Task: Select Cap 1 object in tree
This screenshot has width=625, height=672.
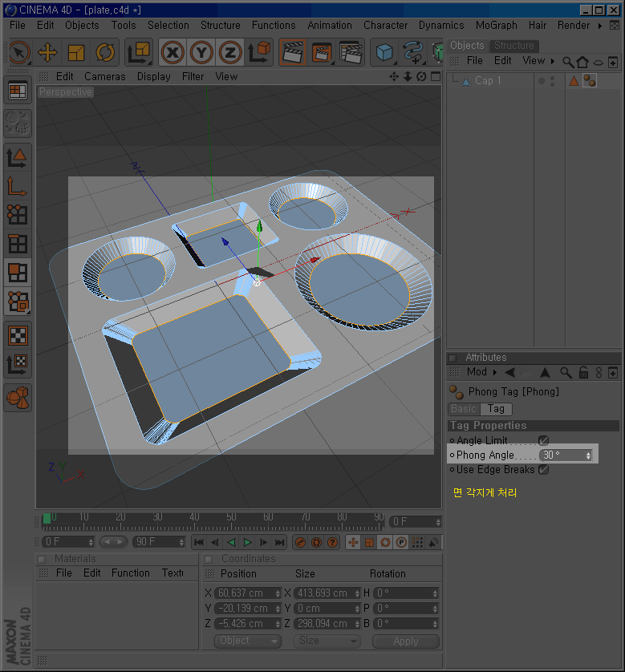Action: [487, 80]
